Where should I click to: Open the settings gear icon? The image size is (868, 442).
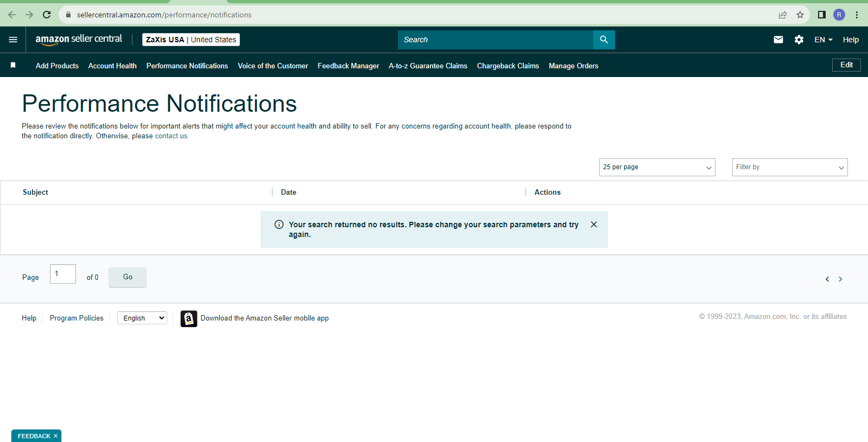pos(799,40)
